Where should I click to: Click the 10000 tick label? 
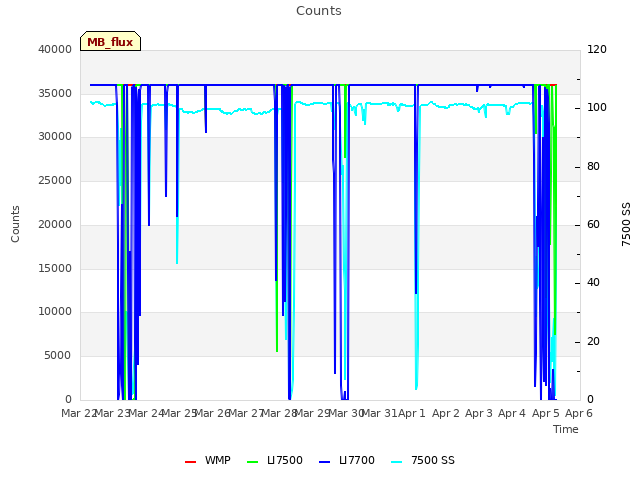click(55, 311)
